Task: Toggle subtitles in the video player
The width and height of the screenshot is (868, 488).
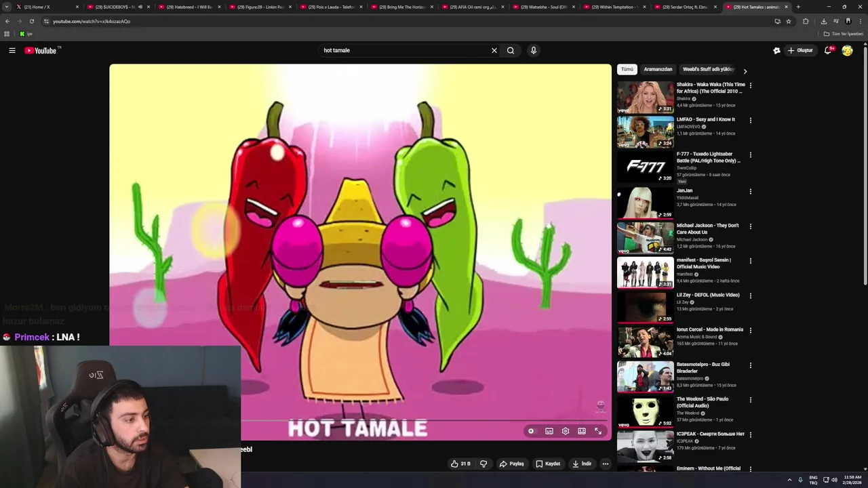Action: (x=549, y=431)
